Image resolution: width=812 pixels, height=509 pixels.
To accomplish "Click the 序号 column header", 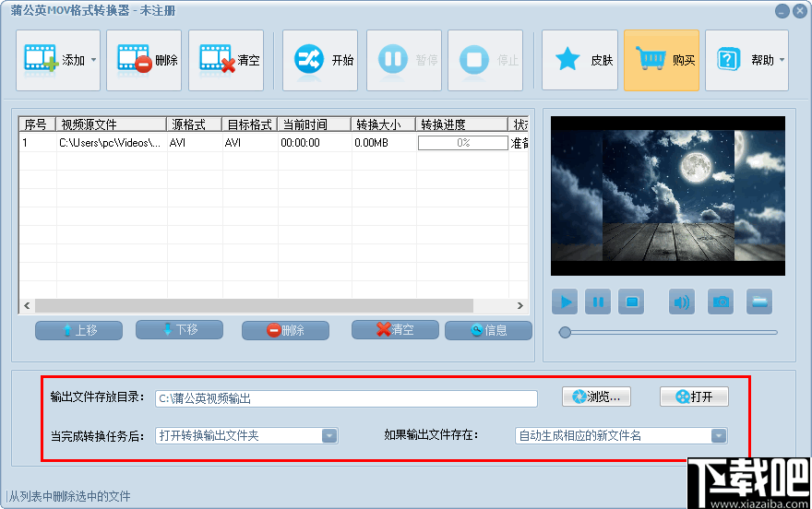I will pos(37,124).
